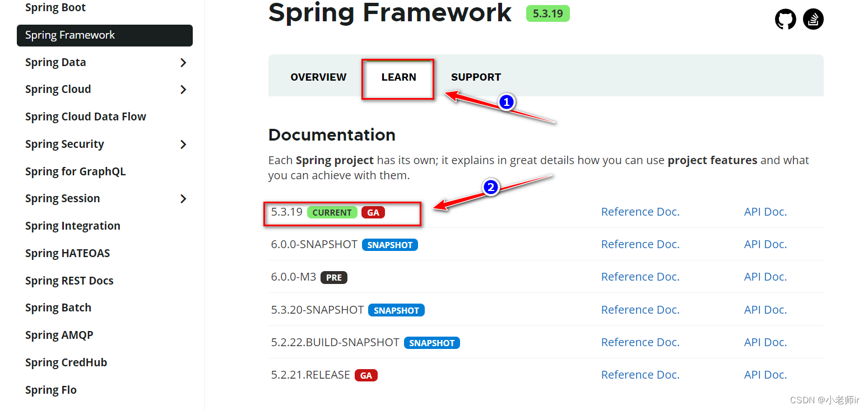Open Spring CredHub project page
The height and width of the screenshot is (410, 868).
(66, 362)
